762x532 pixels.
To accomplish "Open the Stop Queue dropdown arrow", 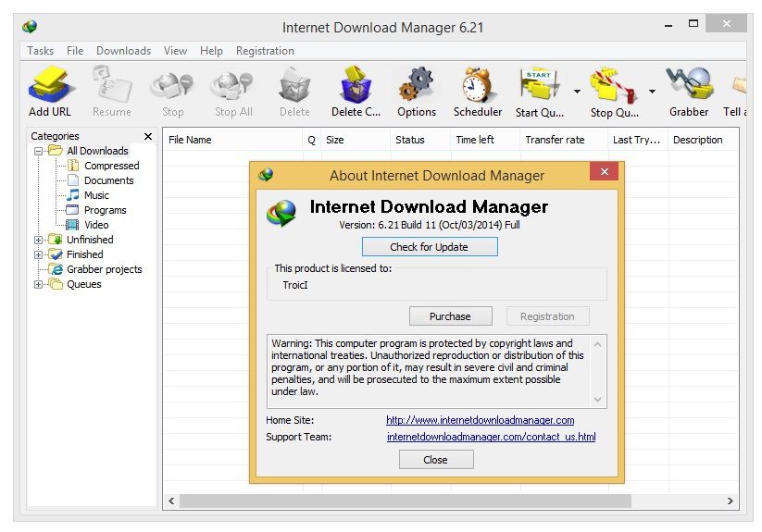I will [x=652, y=92].
